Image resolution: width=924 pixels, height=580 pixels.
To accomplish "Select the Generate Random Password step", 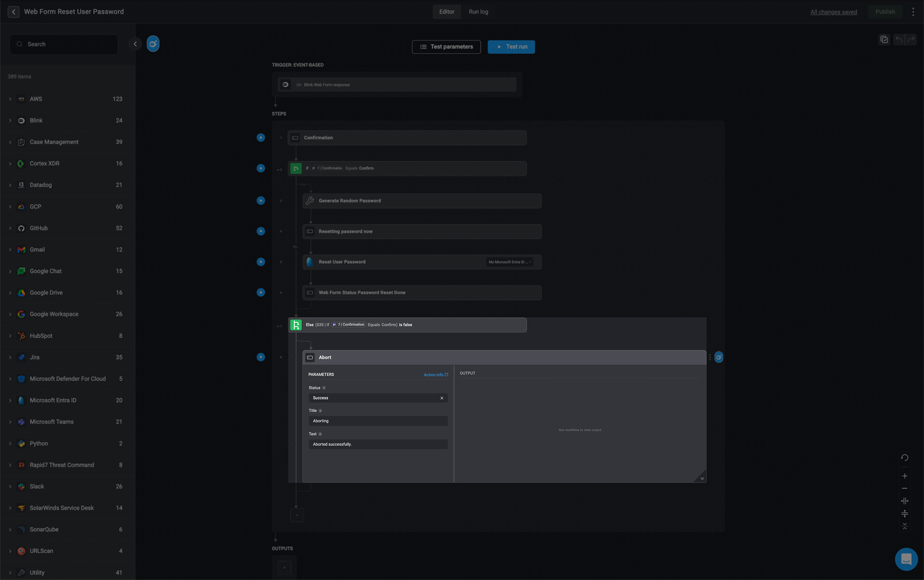I will pyautogui.click(x=422, y=201).
